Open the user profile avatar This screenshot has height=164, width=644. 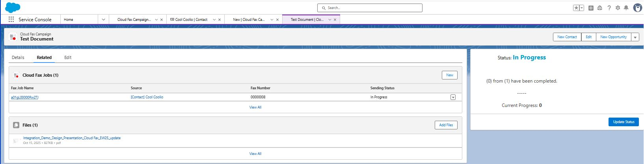point(637,8)
